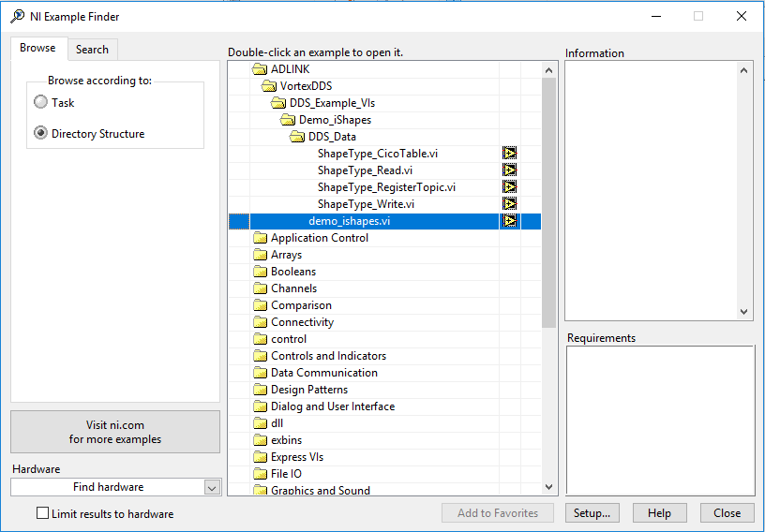Click the Demo_iShapes folder icon

pos(288,120)
